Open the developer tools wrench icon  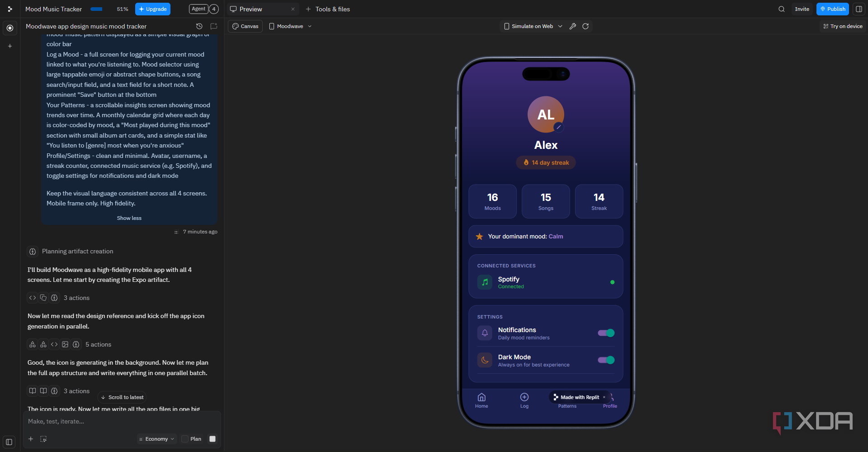pyautogui.click(x=573, y=26)
